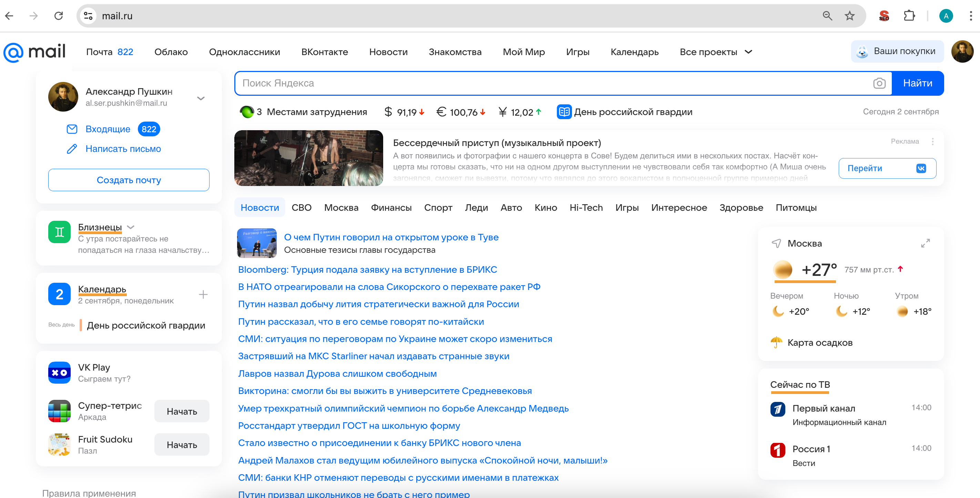Start the Супер-тетрис game
This screenshot has width=980, height=498.
pos(182,411)
